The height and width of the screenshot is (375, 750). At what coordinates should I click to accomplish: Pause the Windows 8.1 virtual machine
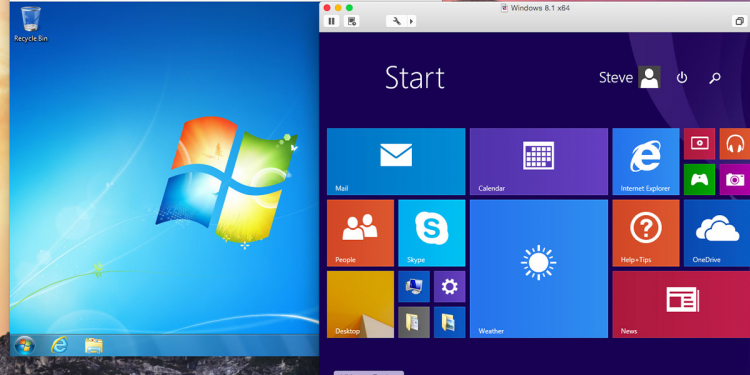[x=331, y=21]
